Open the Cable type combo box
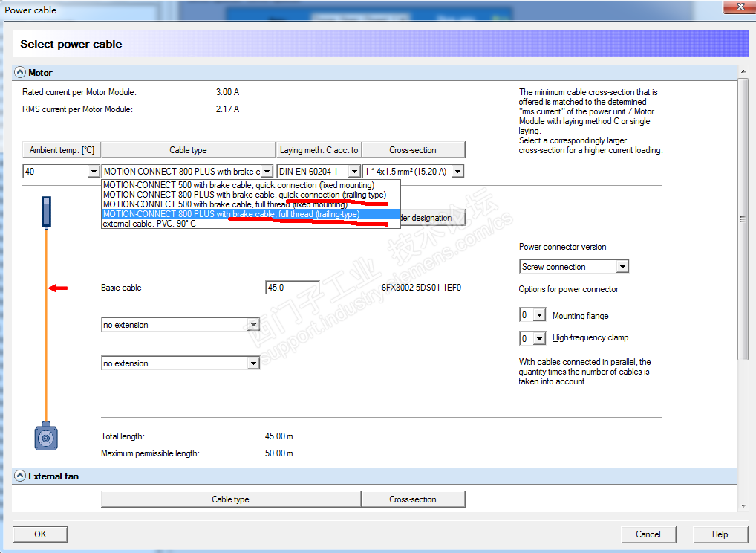Viewport: 756px width, 553px height. click(267, 171)
